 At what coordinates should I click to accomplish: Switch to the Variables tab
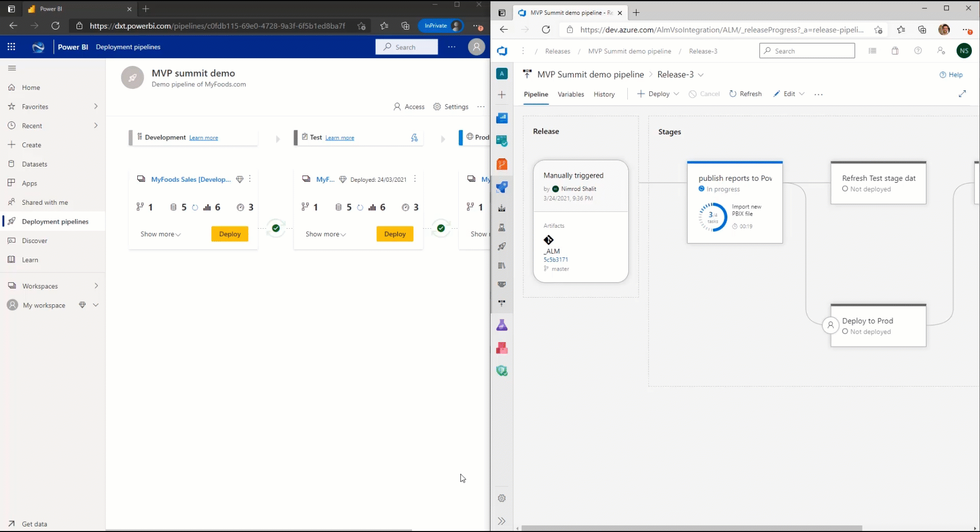571,94
